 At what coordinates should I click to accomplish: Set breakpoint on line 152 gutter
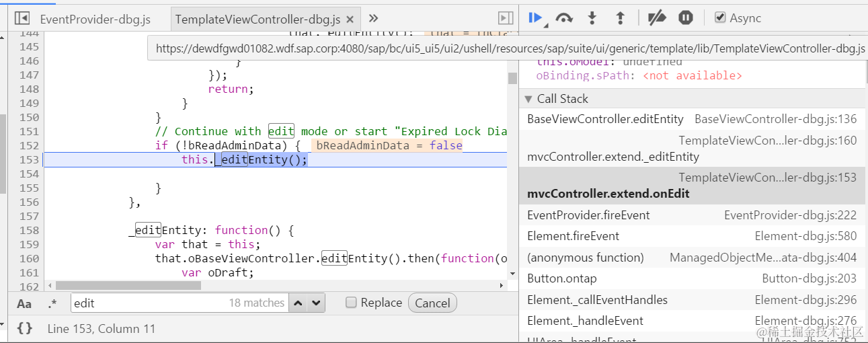(x=29, y=145)
